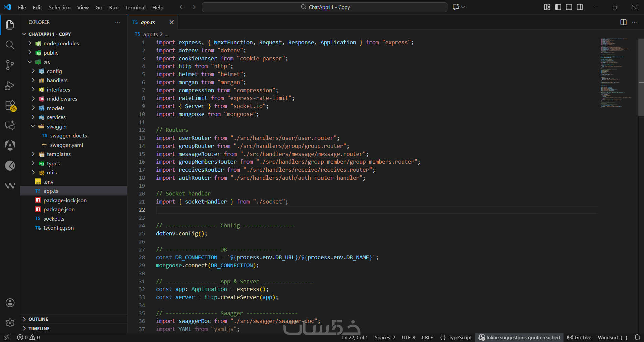Image resolution: width=644 pixels, height=342 pixels.
Task: Open the Run menu
Action: [114, 7]
